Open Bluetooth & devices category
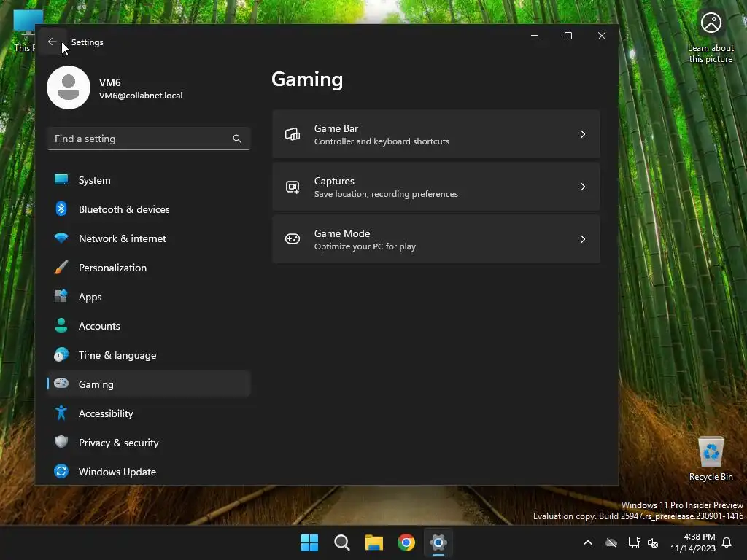The height and width of the screenshot is (560, 747). point(149,209)
